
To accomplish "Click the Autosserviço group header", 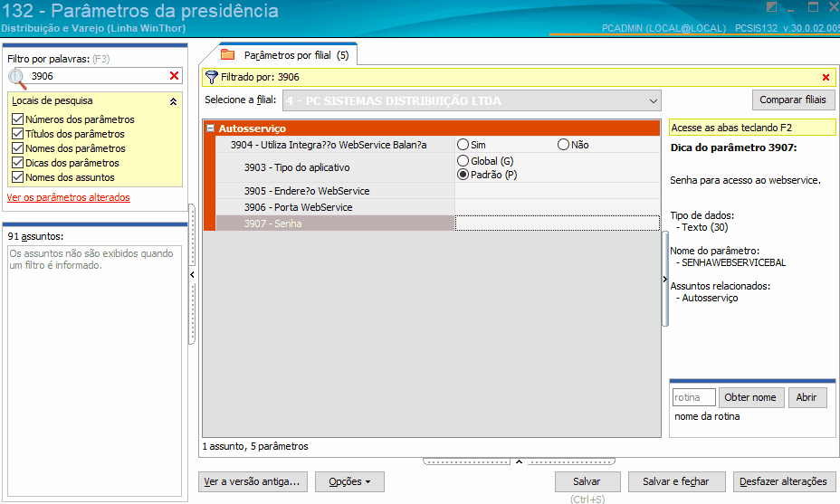I will tap(432, 128).
